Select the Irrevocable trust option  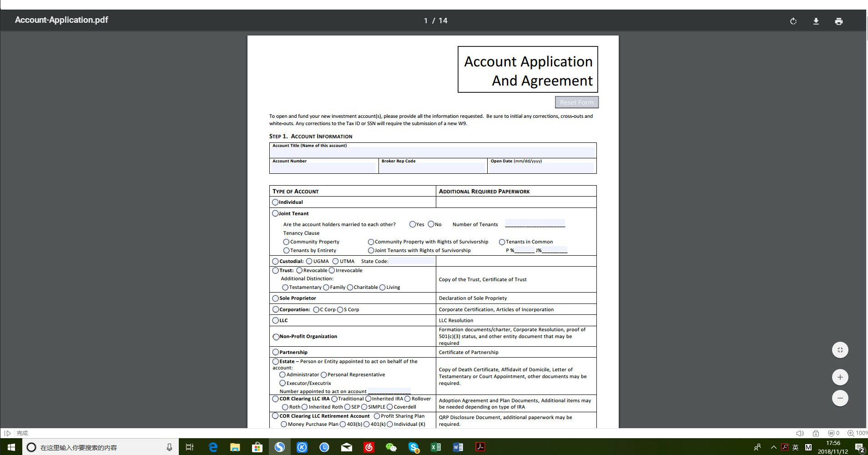click(x=332, y=271)
